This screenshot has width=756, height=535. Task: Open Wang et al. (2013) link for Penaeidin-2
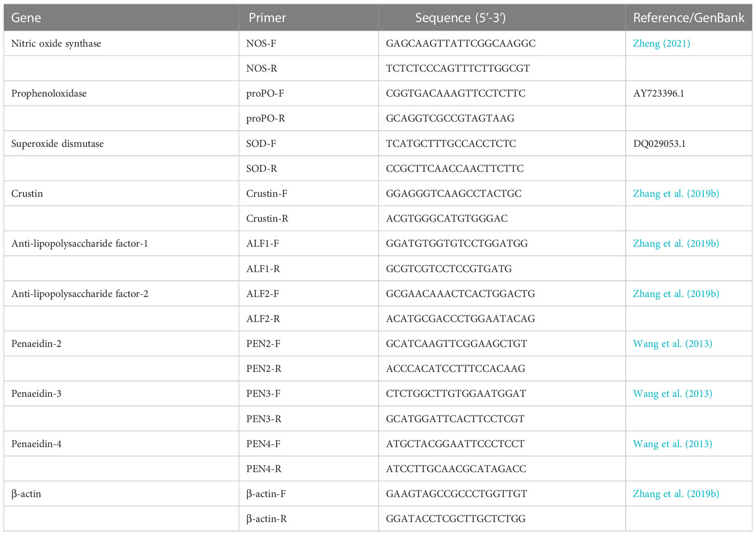[673, 344]
